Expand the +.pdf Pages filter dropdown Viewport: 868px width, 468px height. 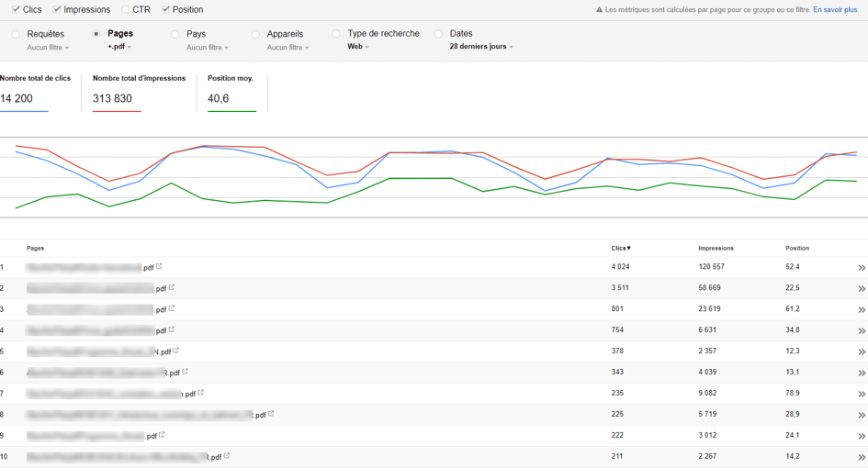click(119, 47)
